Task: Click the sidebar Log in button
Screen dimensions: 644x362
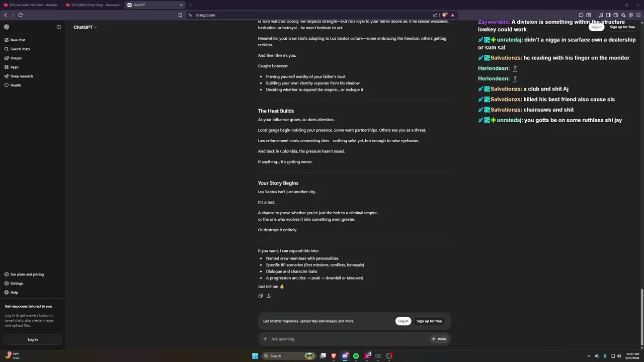Action: (33, 339)
